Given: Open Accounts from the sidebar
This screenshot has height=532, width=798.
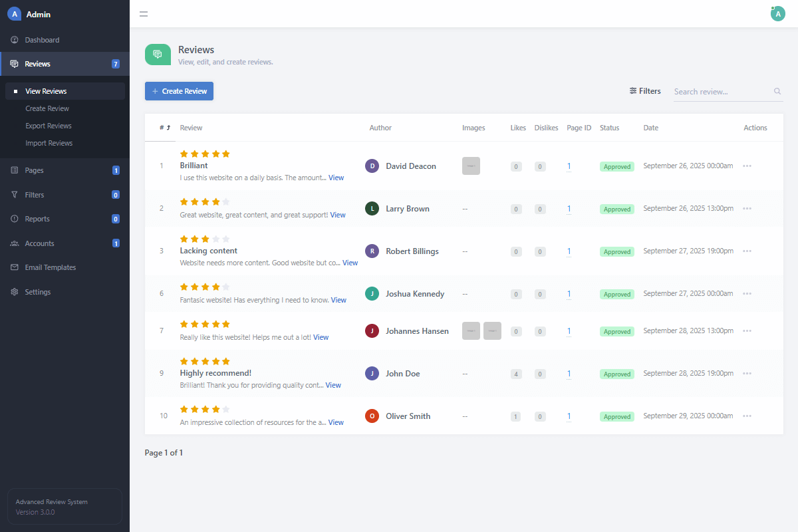Looking at the screenshot, I should point(14,243).
